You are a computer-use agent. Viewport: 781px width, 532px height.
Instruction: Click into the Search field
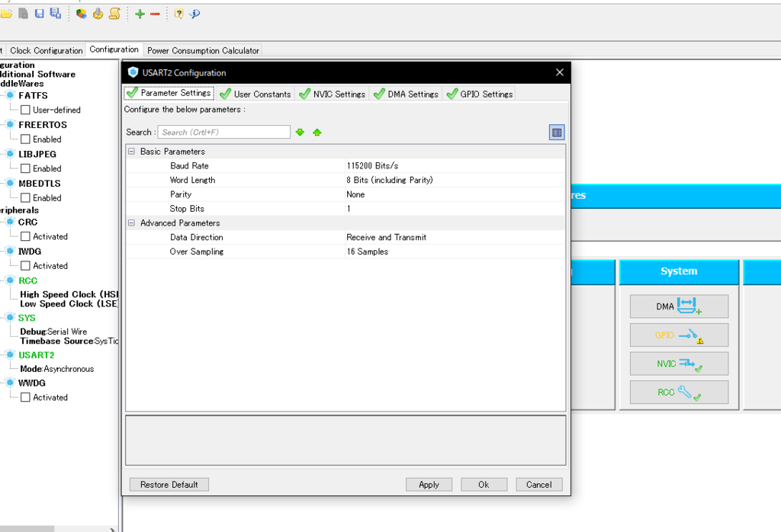pos(224,133)
